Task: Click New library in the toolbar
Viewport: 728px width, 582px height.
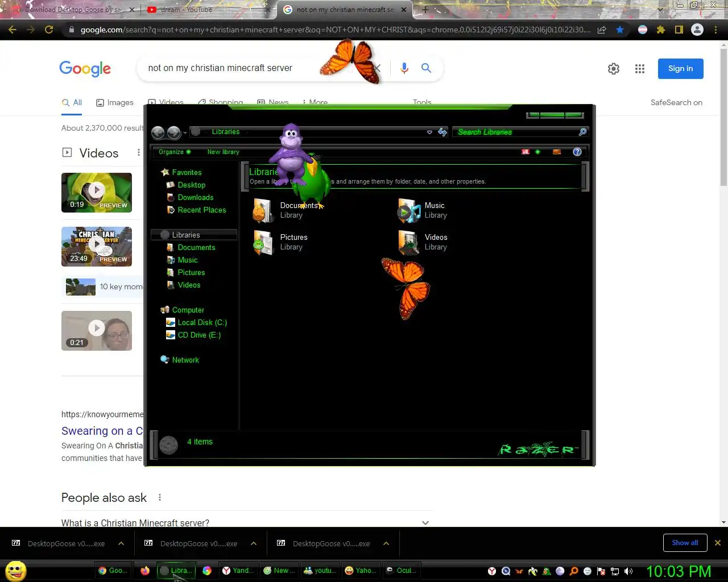Action: (x=224, y=152)
